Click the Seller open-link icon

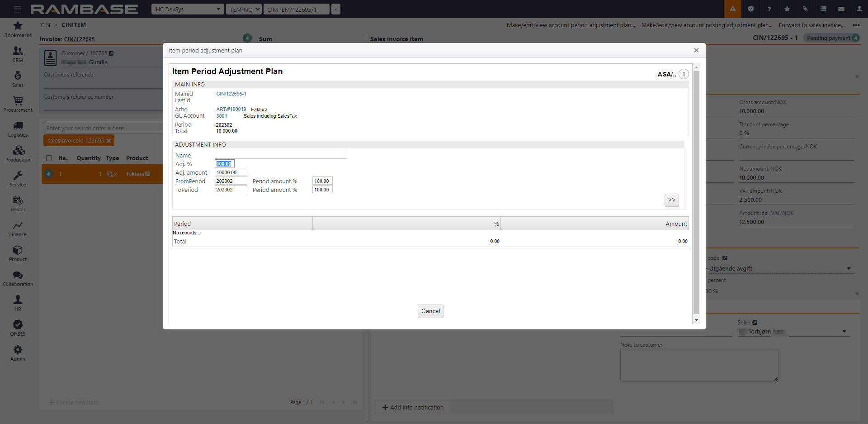point(755,323)
